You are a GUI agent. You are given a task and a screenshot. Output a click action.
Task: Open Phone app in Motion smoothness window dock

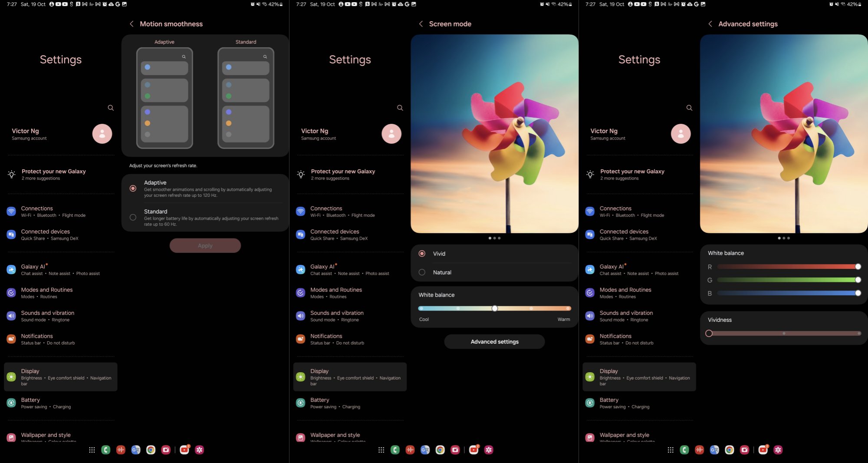(105, 450)
